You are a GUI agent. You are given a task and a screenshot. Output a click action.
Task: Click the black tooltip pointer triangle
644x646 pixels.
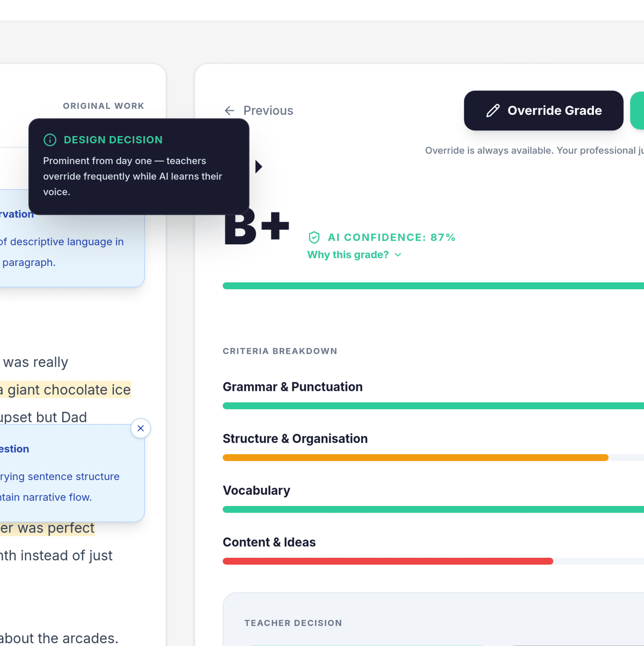(258, 166)
